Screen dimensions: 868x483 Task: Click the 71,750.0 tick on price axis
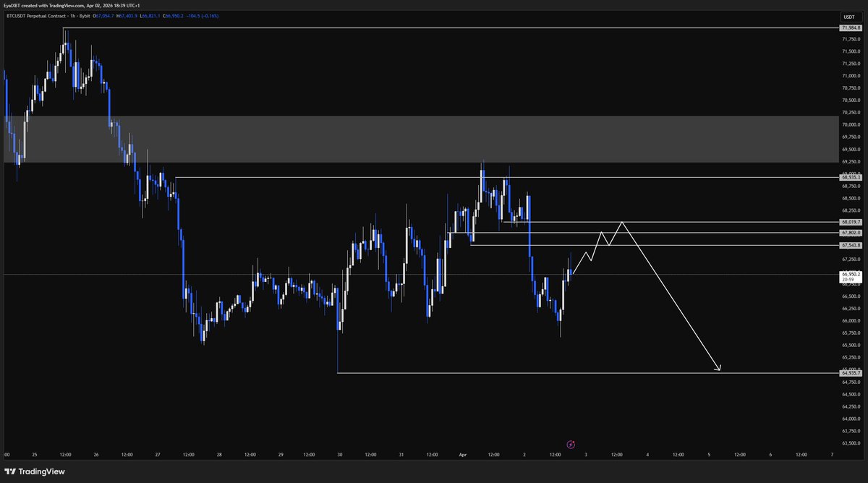(x=851, y=39)
